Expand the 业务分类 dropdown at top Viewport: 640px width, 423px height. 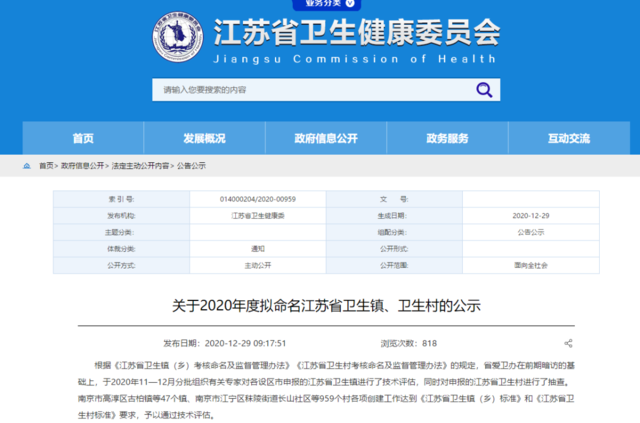click(x=327, y=4)
